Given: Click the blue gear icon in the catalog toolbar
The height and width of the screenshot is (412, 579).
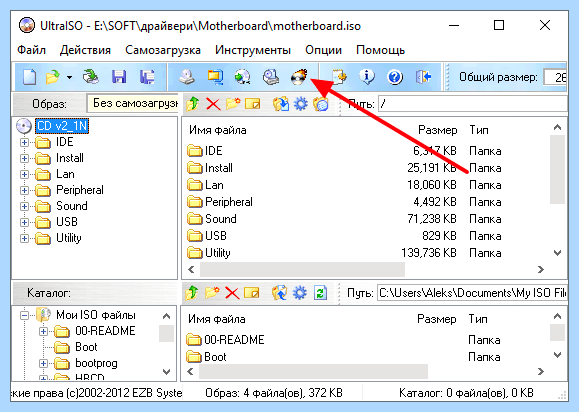Looking at the screenshot, I should 300,293.
